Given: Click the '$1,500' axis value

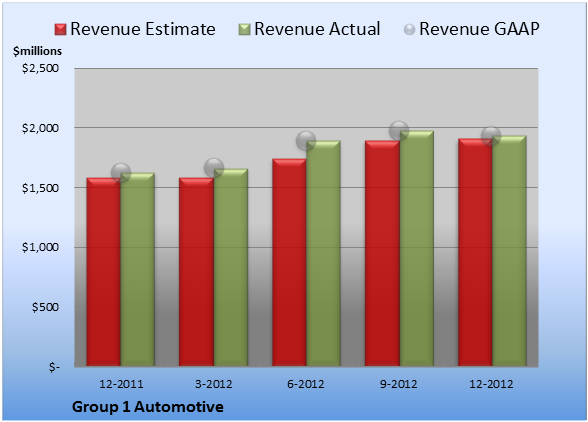Looking at the screenshot, I should pyautogui.click(x=40, y=188).
